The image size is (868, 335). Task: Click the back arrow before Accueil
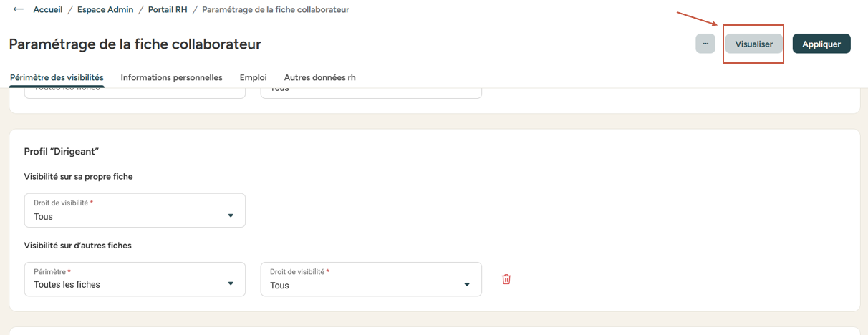click(x=19, y=9)
